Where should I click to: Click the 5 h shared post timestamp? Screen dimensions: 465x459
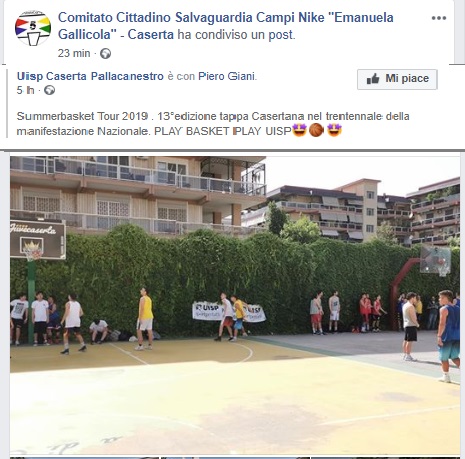pyautogui.click(x=26, y=90)
